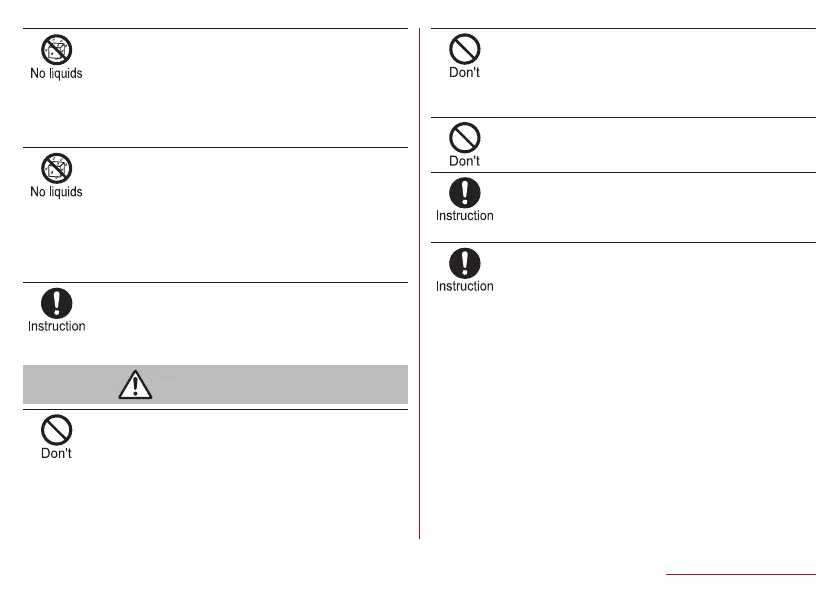This screenshot has height=595, width=839.
Task: Click the bottom "Instruction" label in right column
Action: tap(465, 287)
